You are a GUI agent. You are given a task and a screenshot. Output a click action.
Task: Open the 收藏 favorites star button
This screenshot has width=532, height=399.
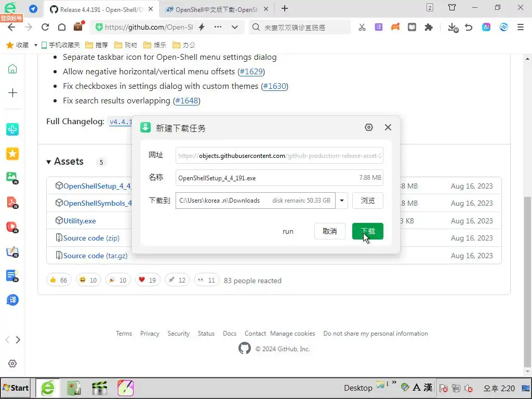(18, 45)
